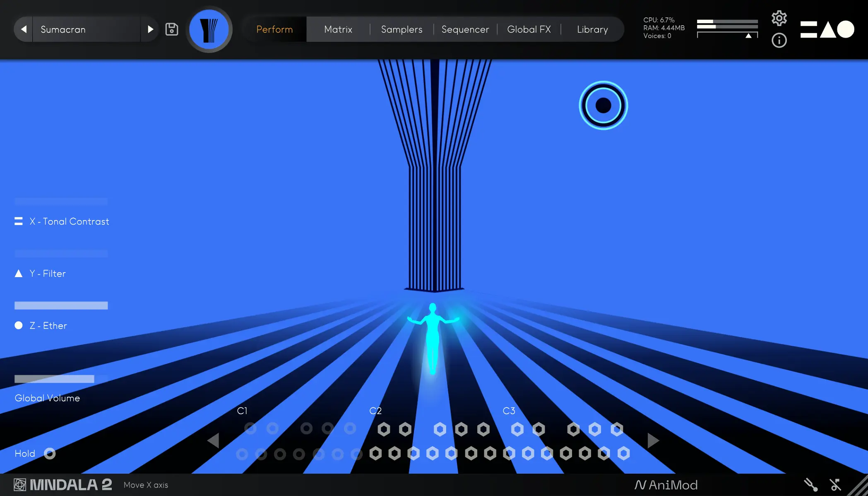Go to the next preset arrow
This screenshot has height=496, width=868.
point(150,29)
